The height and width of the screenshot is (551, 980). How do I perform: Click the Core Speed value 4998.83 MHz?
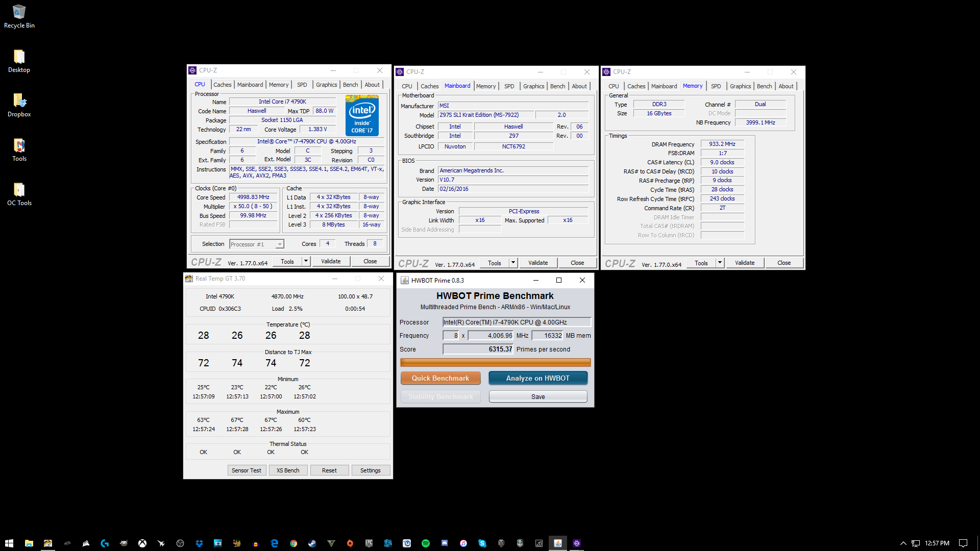pyautogui.click(x=253, y=197)
